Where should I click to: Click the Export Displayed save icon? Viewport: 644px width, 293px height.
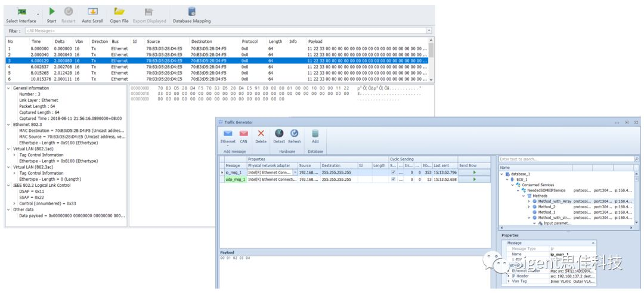(149, 11)
